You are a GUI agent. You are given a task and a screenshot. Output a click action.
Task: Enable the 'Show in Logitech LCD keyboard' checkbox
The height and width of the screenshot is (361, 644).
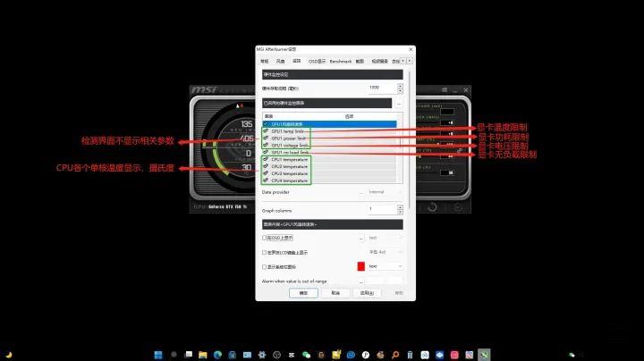264,252
